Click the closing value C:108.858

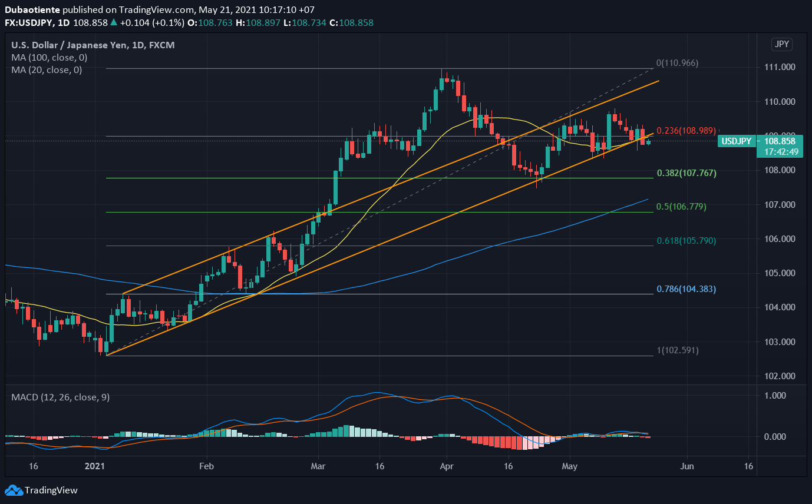pos(351,23)
